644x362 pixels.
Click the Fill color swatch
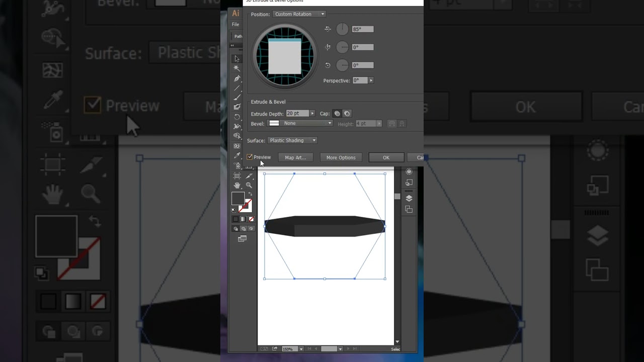pos(238,198)
